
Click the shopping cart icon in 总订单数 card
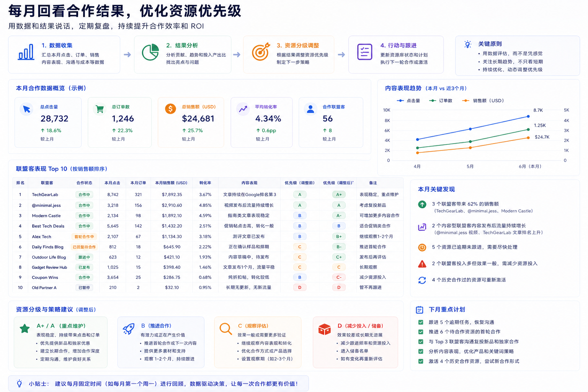[100, 109]
